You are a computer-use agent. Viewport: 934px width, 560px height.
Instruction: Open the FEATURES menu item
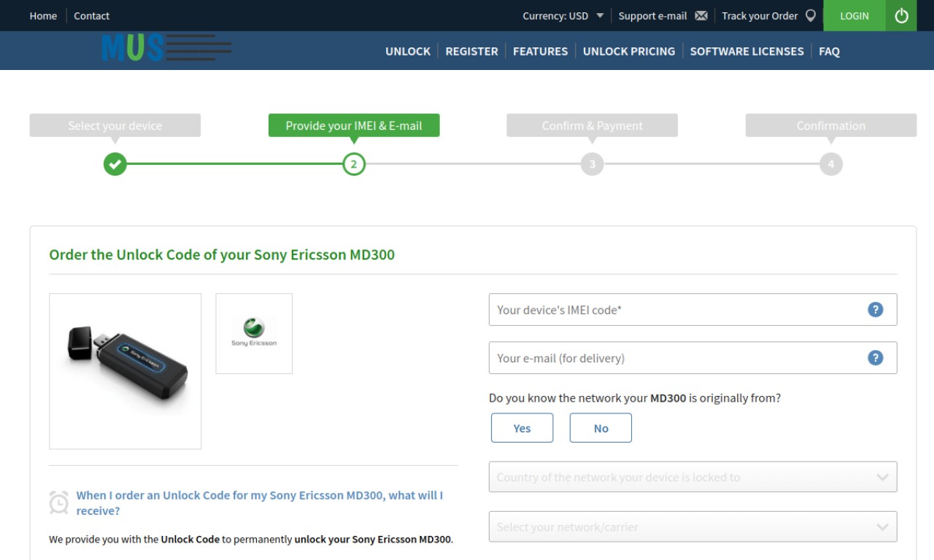point(540,51)
